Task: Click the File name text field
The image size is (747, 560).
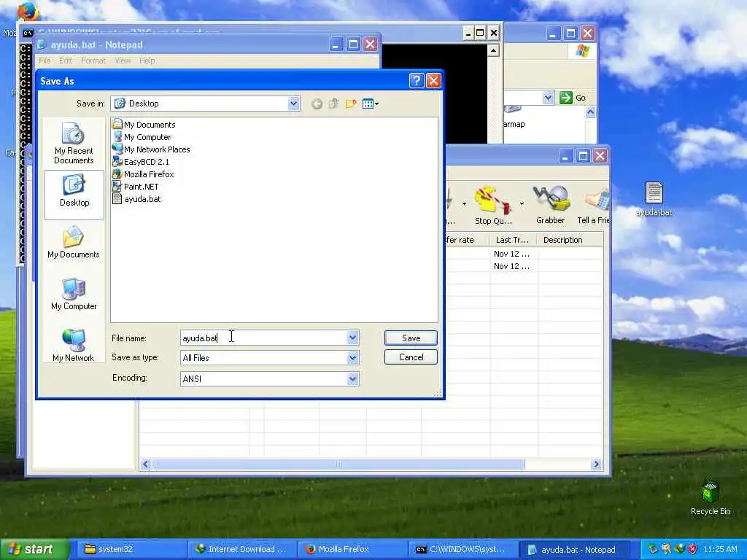Action: [x=264, y=338]
